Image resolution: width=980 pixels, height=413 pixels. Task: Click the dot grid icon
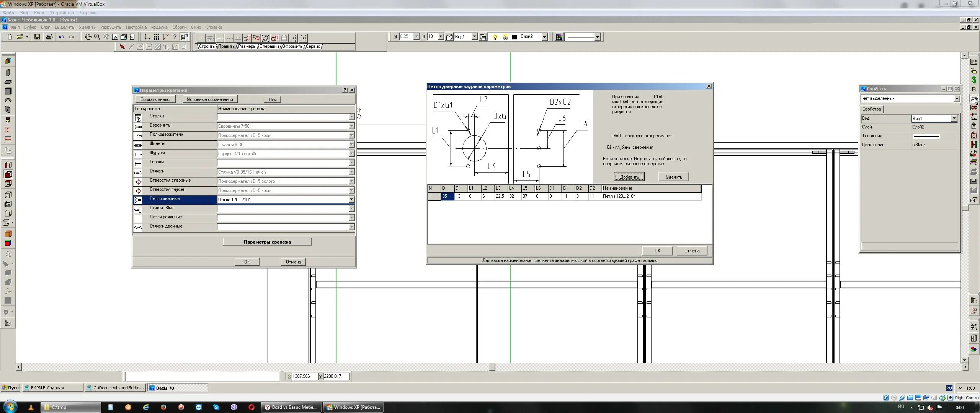(157, 37)
